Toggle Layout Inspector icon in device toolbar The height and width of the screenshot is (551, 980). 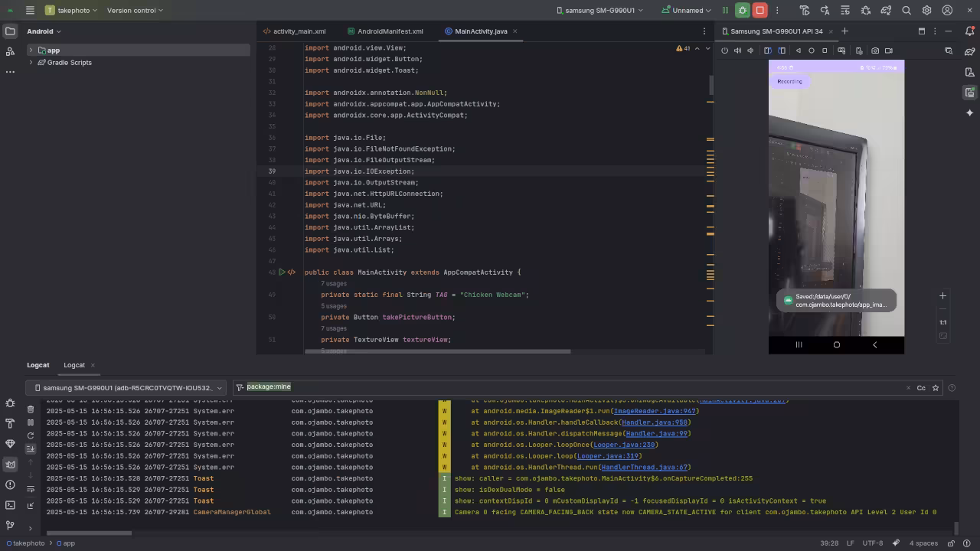(949, 51)
